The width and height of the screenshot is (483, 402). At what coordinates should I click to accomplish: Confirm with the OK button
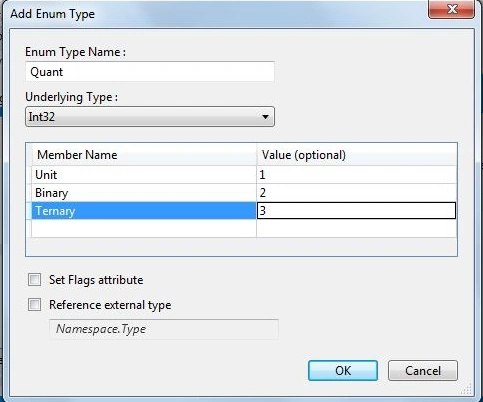click(343, 371)
